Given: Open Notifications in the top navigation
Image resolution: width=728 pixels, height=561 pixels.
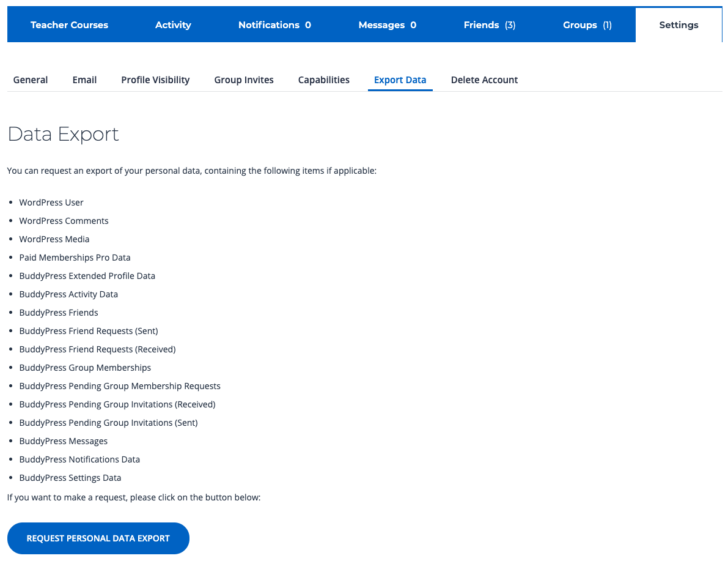Looking at the screenshot, I should click(274, 25).
